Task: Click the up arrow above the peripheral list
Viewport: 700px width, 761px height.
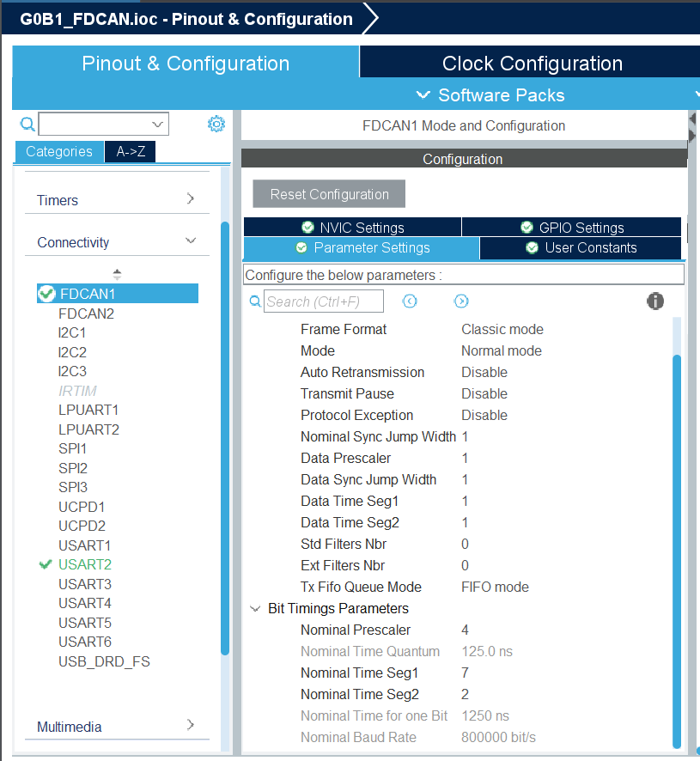Action: [117, 274]
